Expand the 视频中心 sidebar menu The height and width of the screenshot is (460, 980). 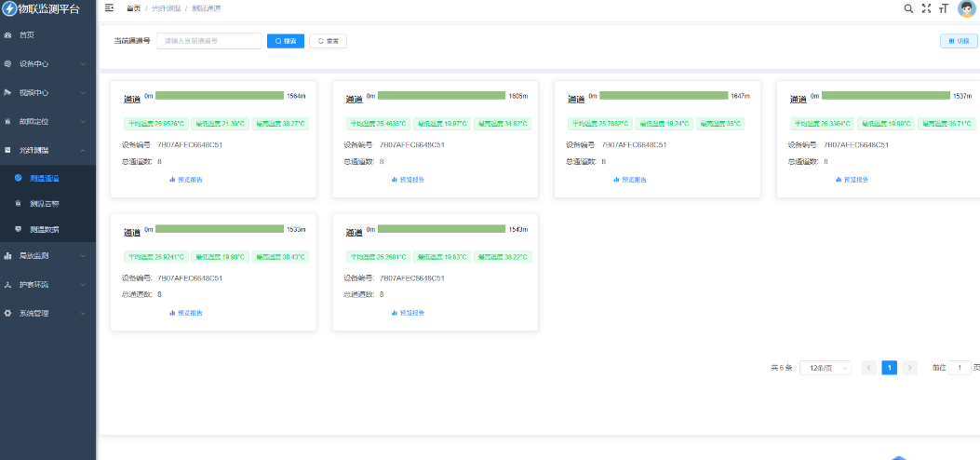[x=47, y=92]
